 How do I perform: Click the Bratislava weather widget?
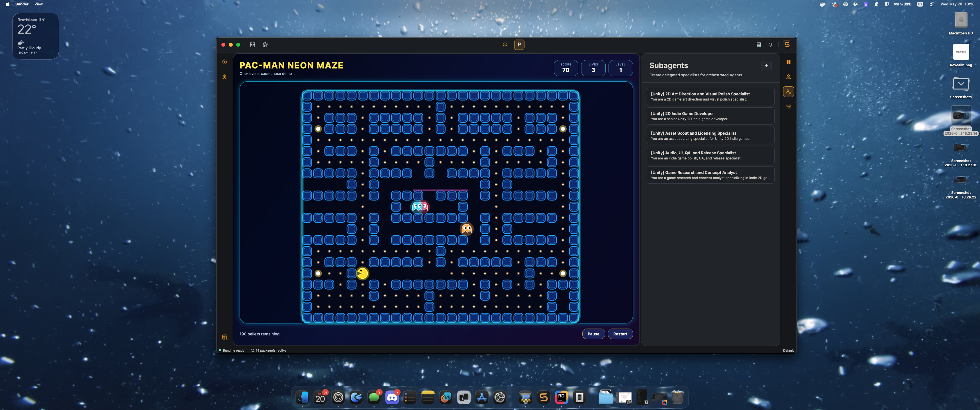(x=35, y=36)
